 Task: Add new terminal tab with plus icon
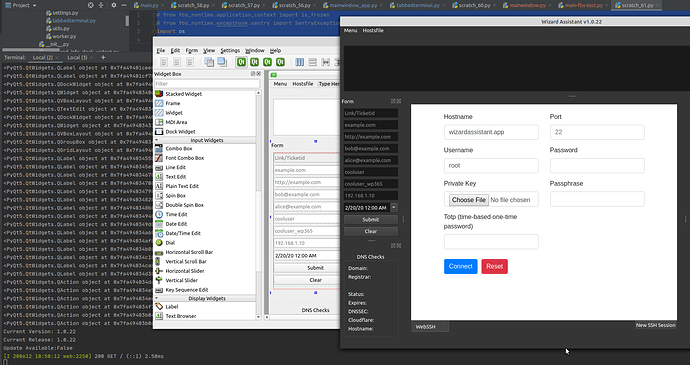103,57
